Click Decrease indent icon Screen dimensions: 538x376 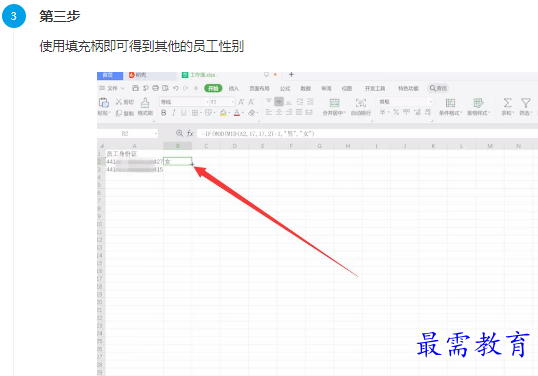click(300, 101)
